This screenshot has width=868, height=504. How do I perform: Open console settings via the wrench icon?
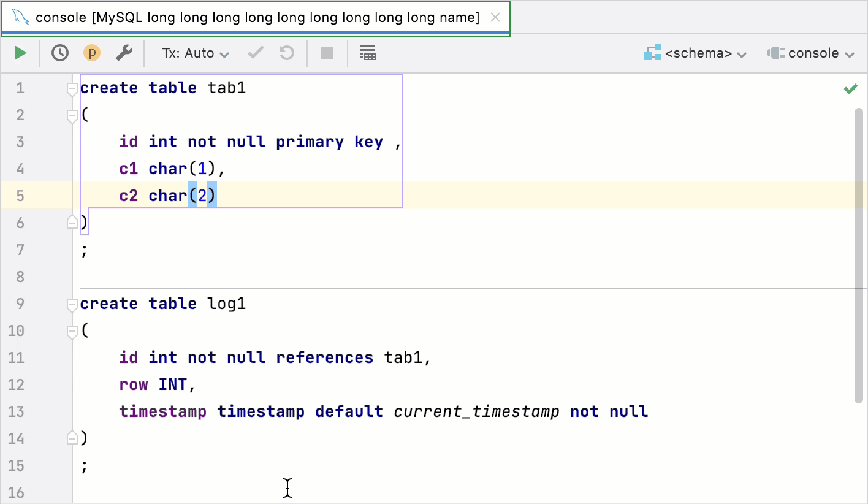pos(124,53)
